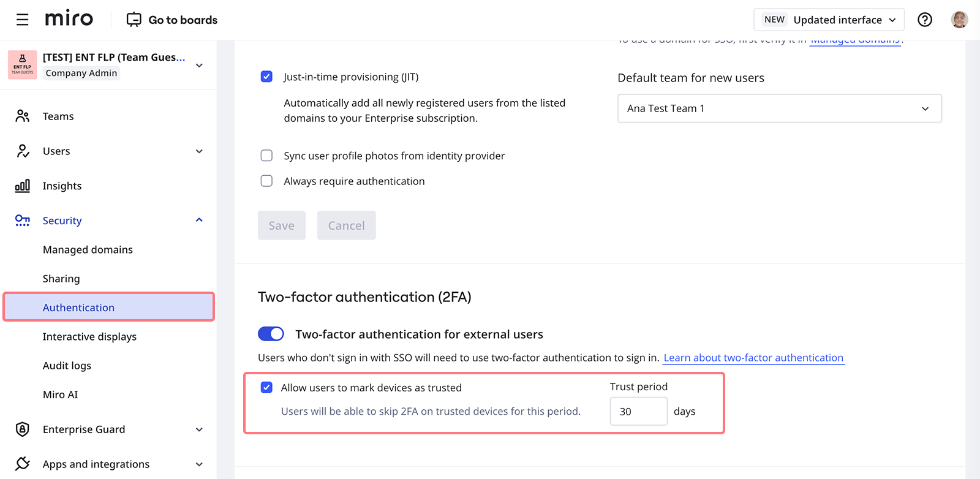
Task: Click the Enterprise Guard shield icon
Action: [23, 429]
